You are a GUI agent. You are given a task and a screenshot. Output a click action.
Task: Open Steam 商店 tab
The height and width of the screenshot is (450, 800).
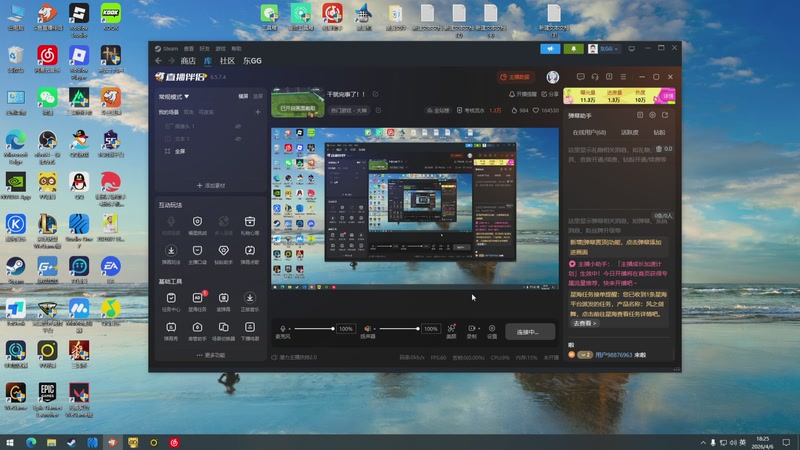(188, 61)
